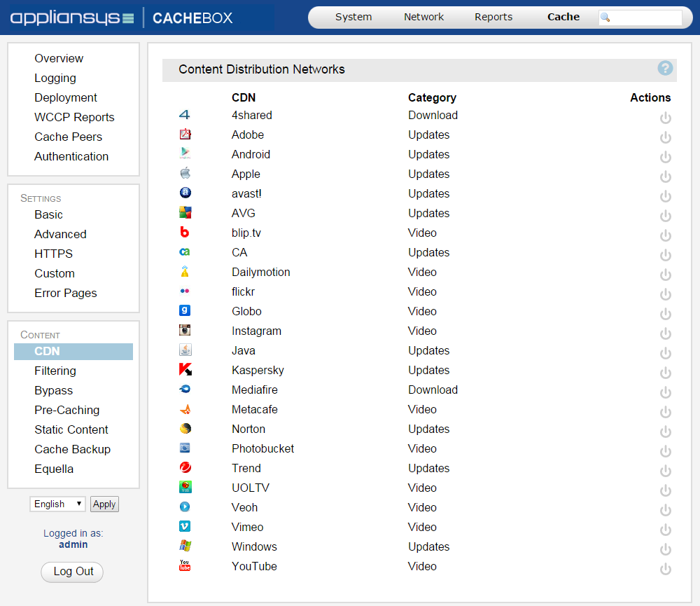Viewport: 700px width, 606px height.
Task: Click the 4shared logo icon
Action: (x=185, y=115)
